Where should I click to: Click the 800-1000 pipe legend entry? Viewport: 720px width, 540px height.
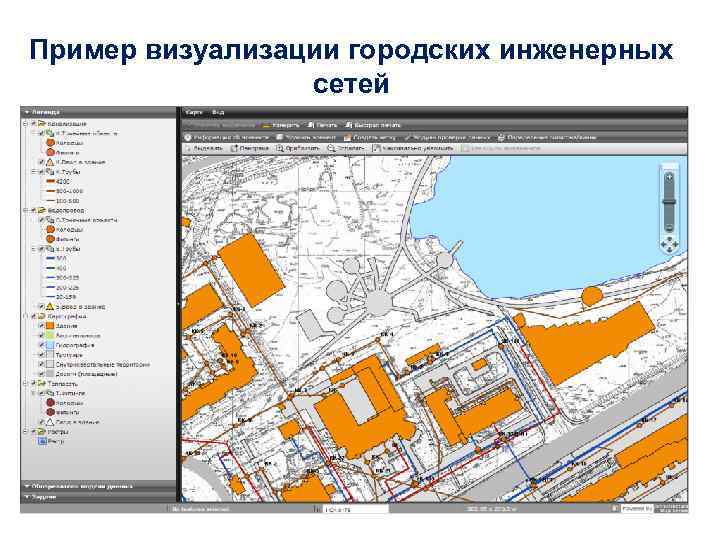(x=64, y=191)
